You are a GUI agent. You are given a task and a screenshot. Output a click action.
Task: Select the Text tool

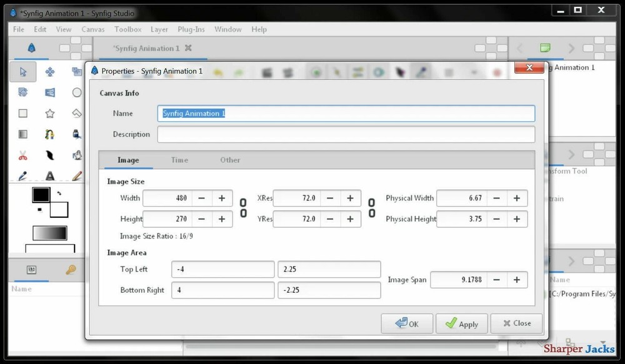50,175
